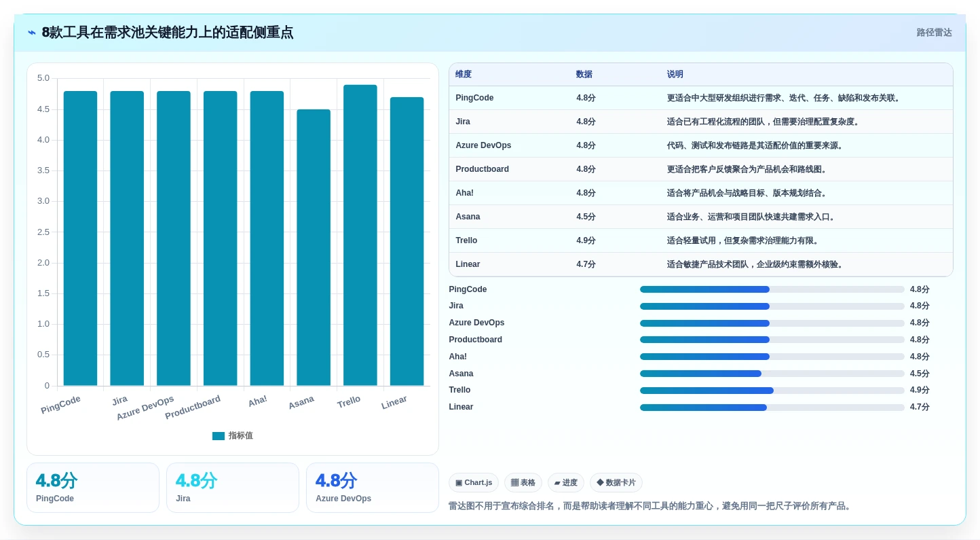Toggle the 指标值 legend color box
The width and height of the screenshot is (980, 540).
click(x=219, y=436)
